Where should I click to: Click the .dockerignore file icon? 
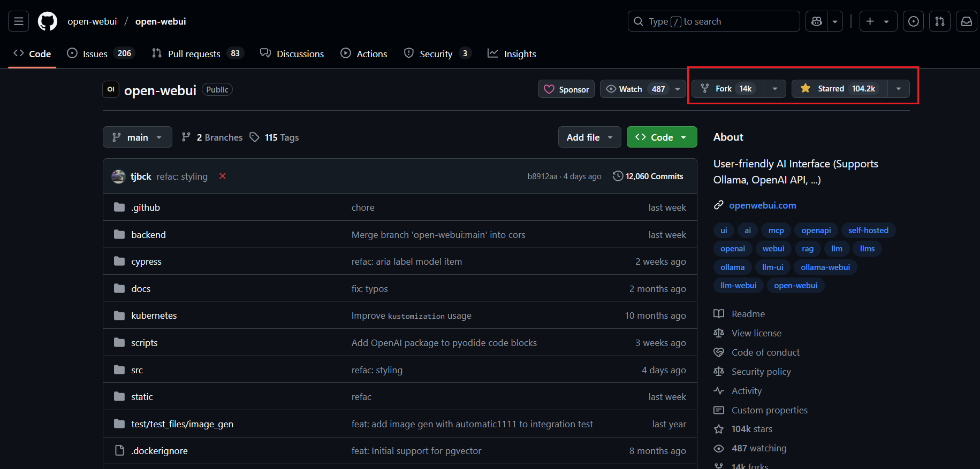tap(120, 451)
